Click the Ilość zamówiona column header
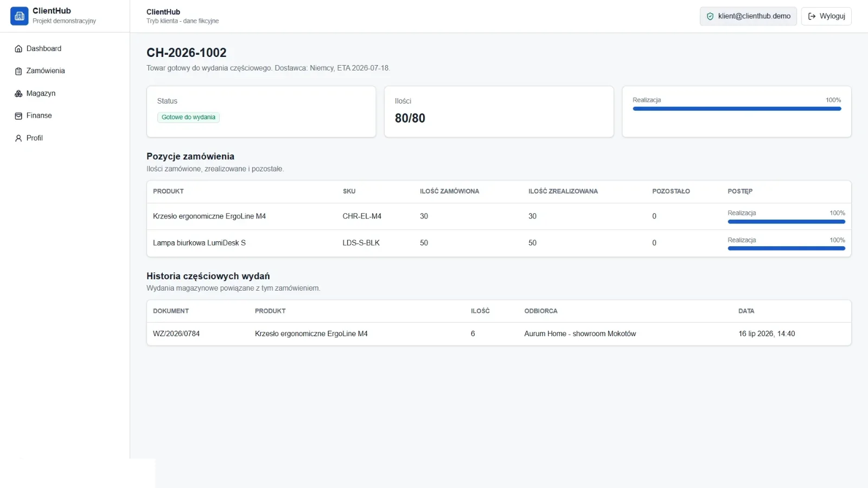The height and width of the screenshot is (488, 868). 449,191
